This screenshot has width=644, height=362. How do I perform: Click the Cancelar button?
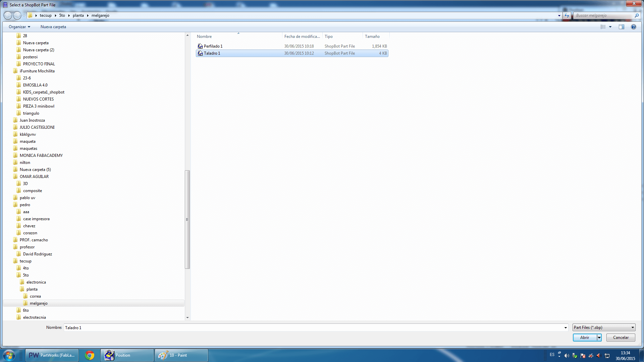coord(621,338)
